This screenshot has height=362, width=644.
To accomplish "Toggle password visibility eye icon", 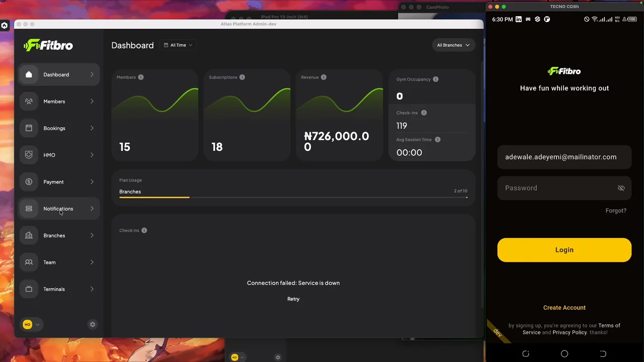I will (x=621, y=188).
